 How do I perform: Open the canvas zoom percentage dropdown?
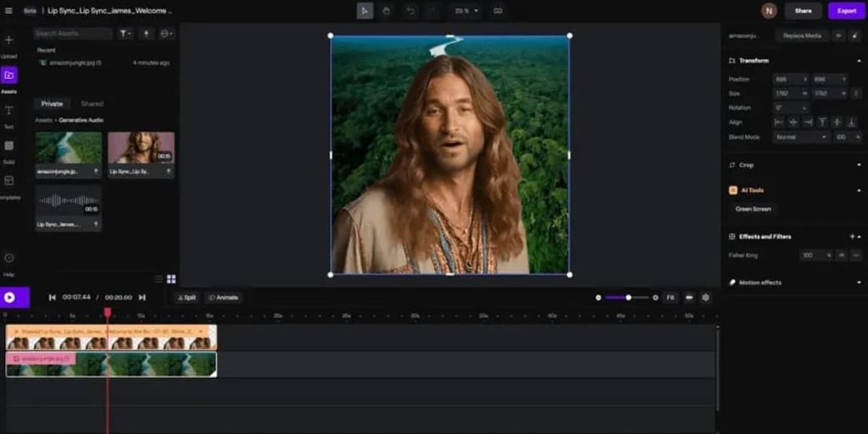click(465, 11)
